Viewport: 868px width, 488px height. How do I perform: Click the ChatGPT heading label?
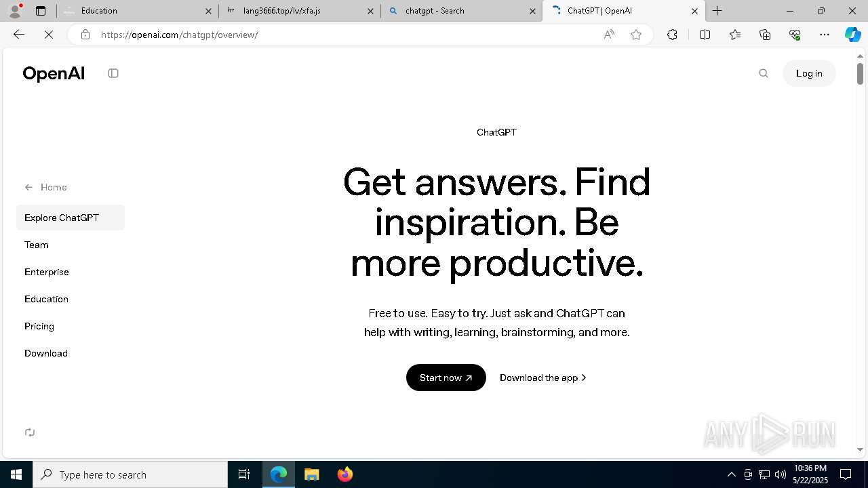(x=496, y=132)
